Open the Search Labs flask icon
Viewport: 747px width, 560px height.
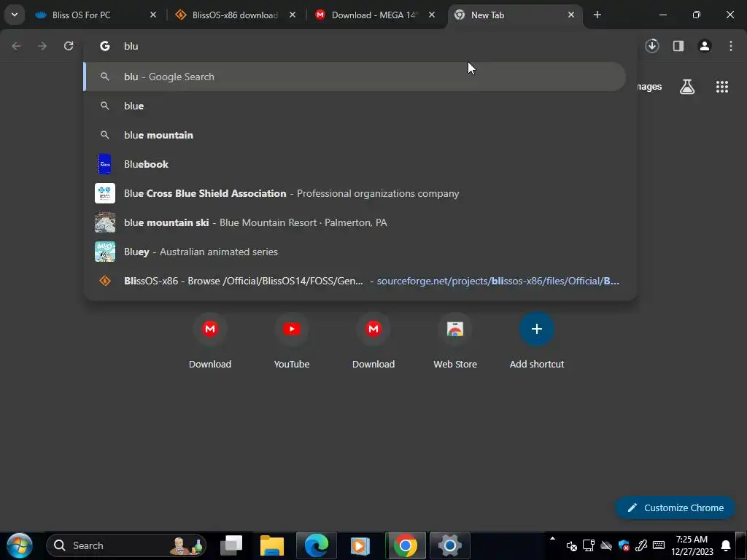pos(686,87)
